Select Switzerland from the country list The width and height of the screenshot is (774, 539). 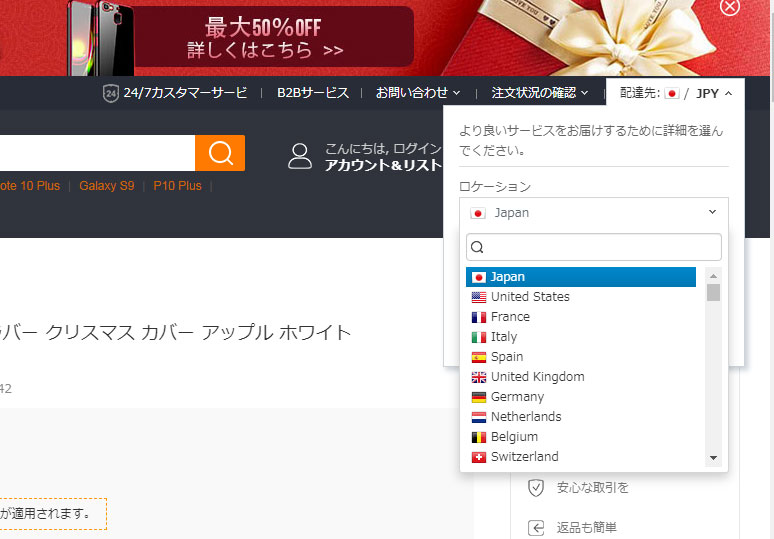click(x=524, y=457)
